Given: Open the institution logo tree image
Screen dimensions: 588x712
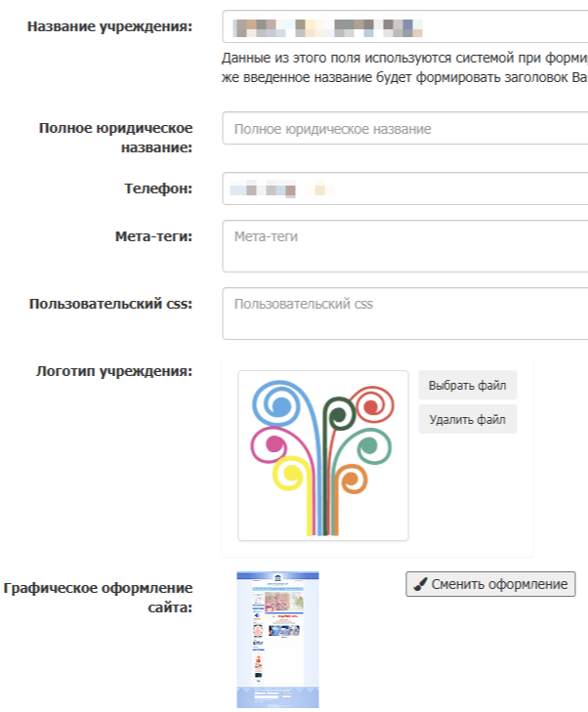Looking at the screenshot, I should tap(322, 455).
